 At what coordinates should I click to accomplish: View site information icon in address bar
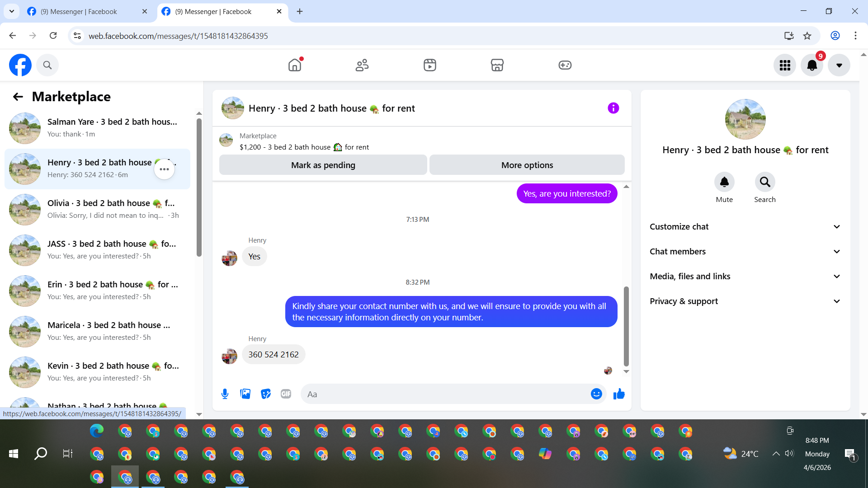[x=77, y=36]
